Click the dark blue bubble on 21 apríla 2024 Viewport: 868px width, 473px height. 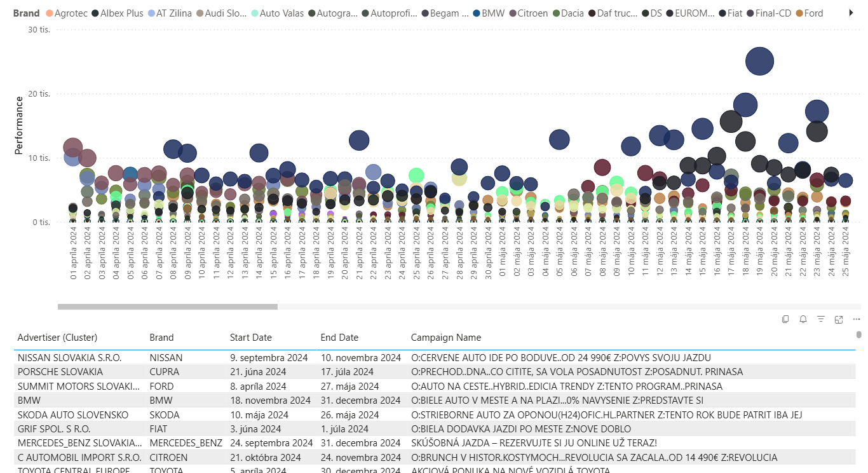coord(359,140)
